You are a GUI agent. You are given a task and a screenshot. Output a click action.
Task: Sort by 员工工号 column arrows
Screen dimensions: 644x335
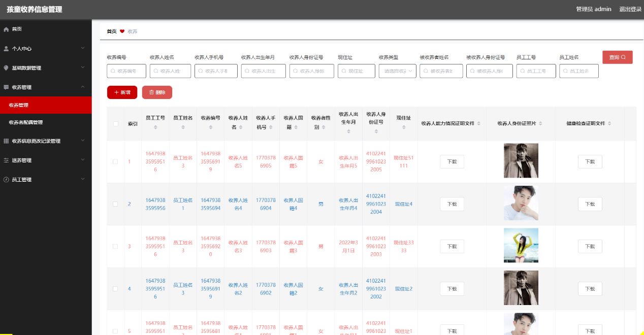(155, 127)
